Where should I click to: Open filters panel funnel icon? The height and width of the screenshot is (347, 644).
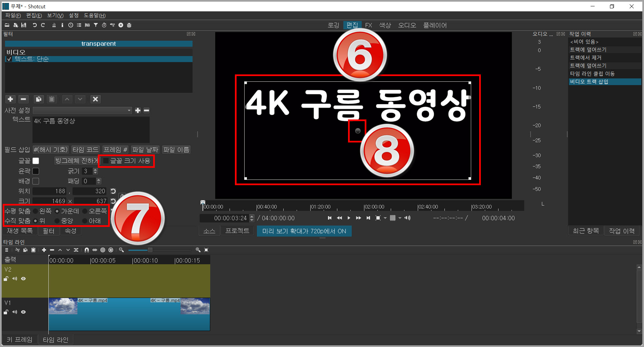click(x=96, y=25)
